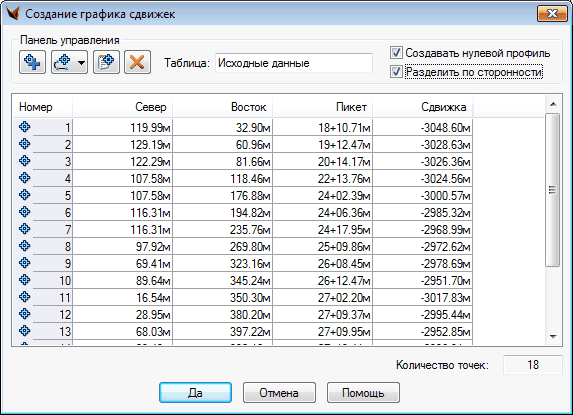Viewport: 573px width, 415px height.
Task: Select the Север cell '97.92м'
Action: (122, 247)
